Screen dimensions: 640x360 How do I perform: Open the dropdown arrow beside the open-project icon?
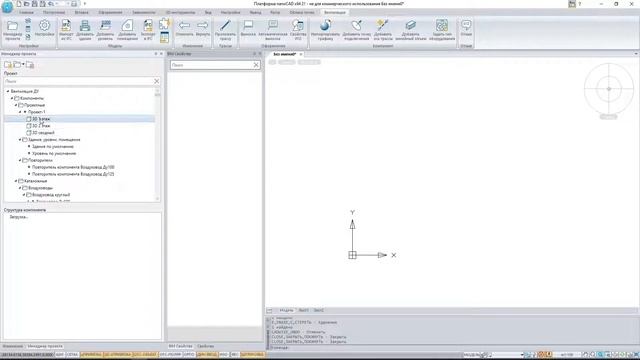pos(23,64)
